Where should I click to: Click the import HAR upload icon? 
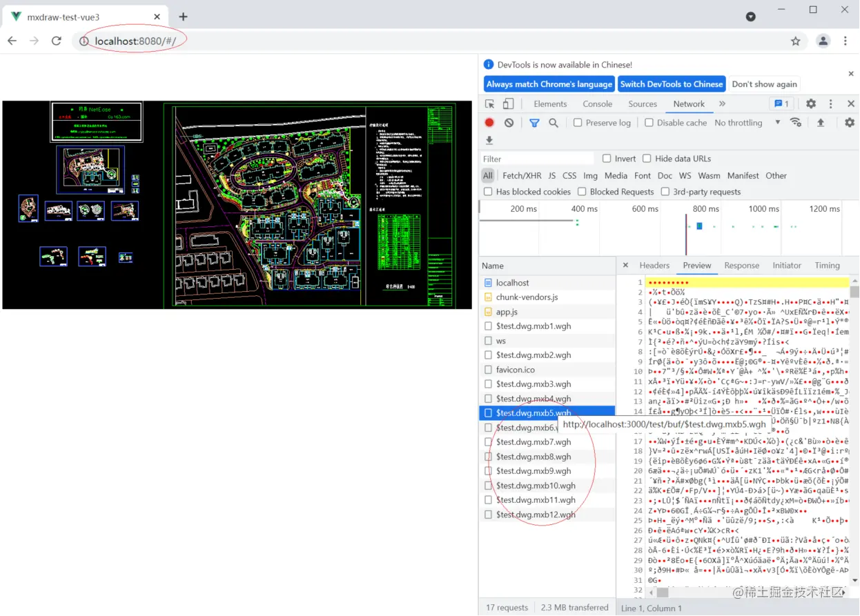(x=821, y=123)
